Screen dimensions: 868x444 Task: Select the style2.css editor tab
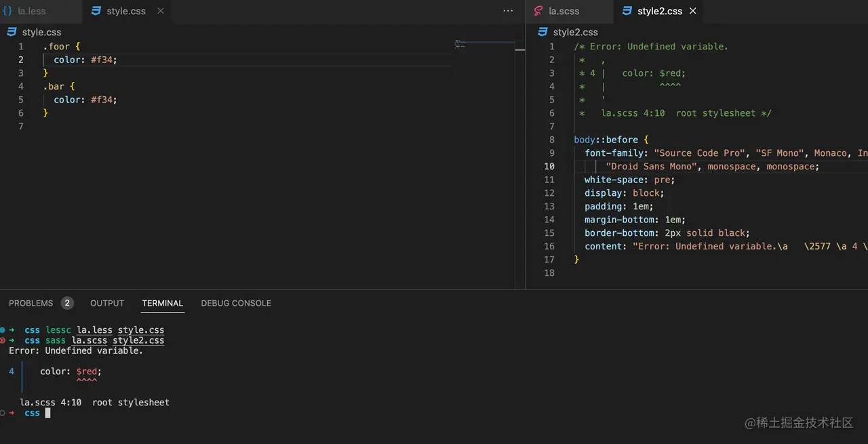pyautogui.click(x=660, y=11)
